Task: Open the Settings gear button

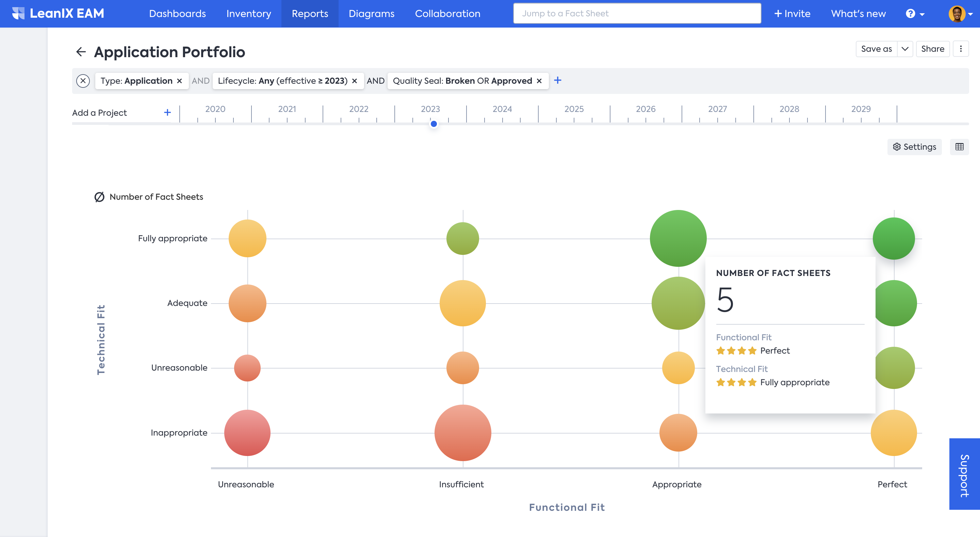Action: [914, 147]
